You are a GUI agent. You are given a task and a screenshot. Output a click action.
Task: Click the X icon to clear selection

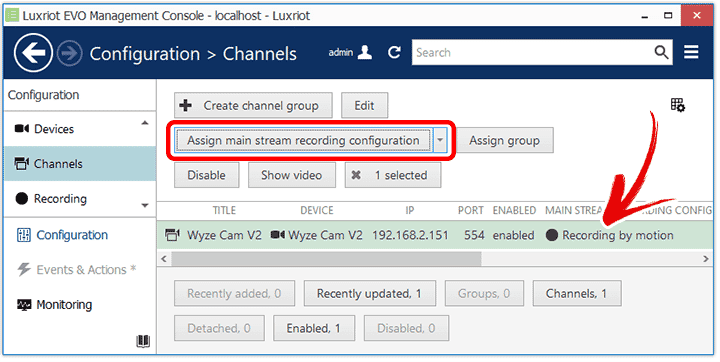(x=356, y=175)
